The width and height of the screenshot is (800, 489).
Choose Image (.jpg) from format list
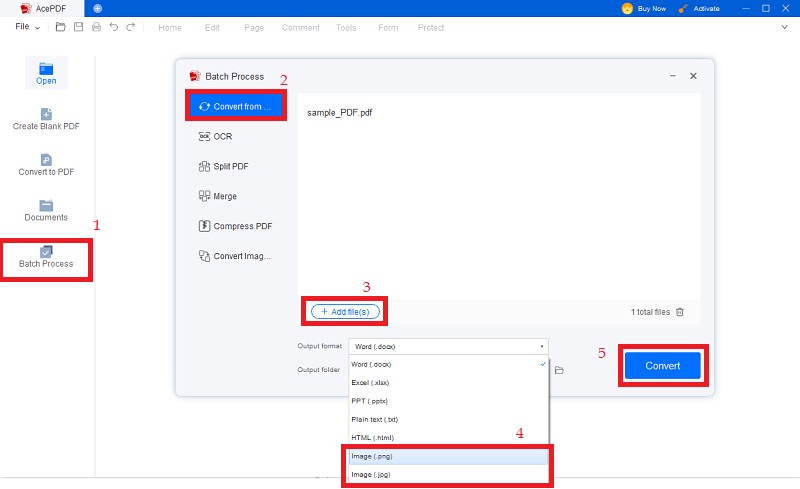(448, 475)
